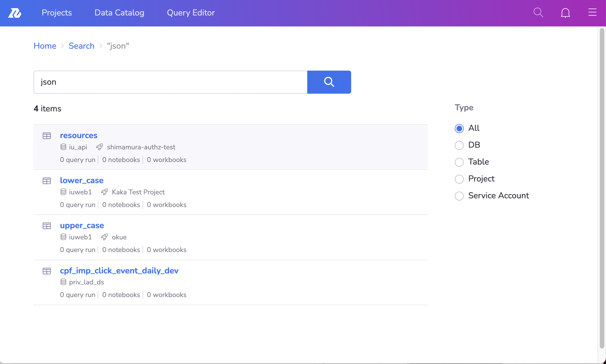Click the blue search submit button
Viewport: 606px width, 364px height.
click(329, 82)
